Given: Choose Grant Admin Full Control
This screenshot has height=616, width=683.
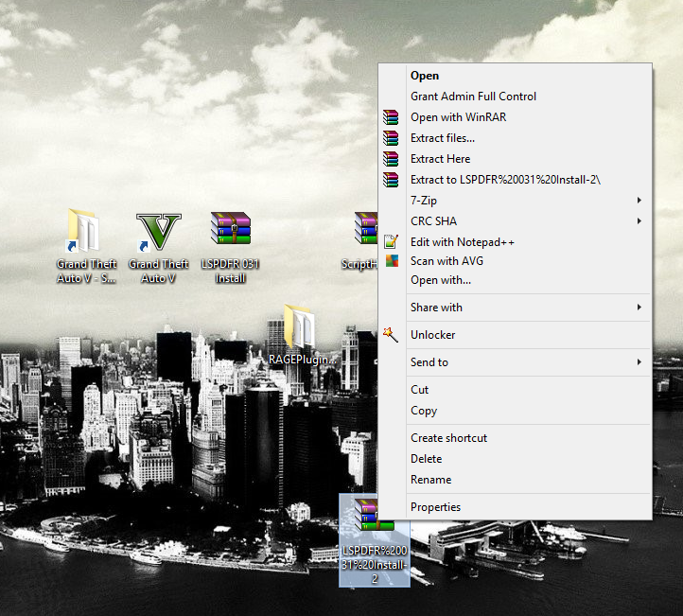Looking at the screenshot, I should coord(515,97).
